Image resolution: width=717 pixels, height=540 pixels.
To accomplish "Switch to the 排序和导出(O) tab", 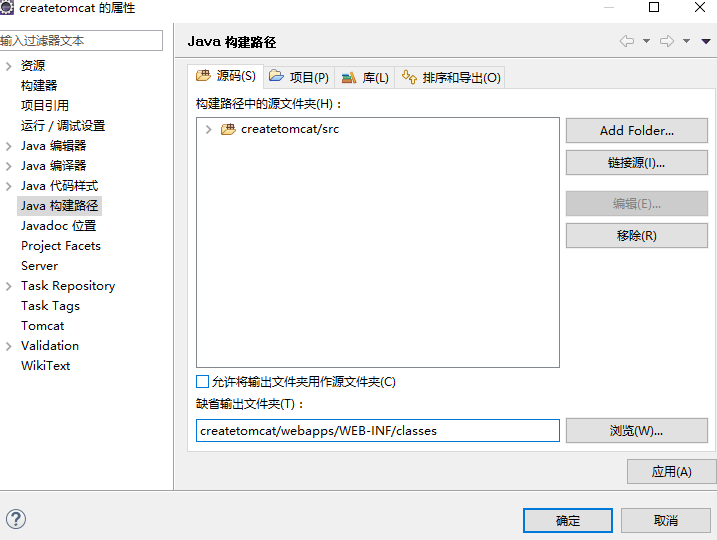I will [x=451, y=77].
